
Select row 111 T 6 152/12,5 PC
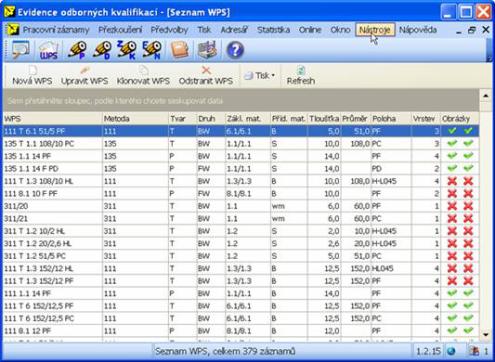pos(241,318)
